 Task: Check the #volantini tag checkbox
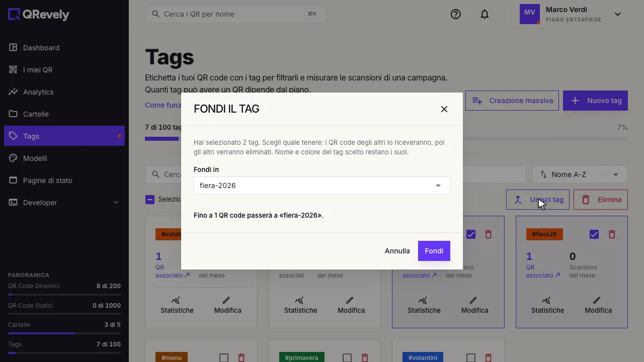click(471, 358)
